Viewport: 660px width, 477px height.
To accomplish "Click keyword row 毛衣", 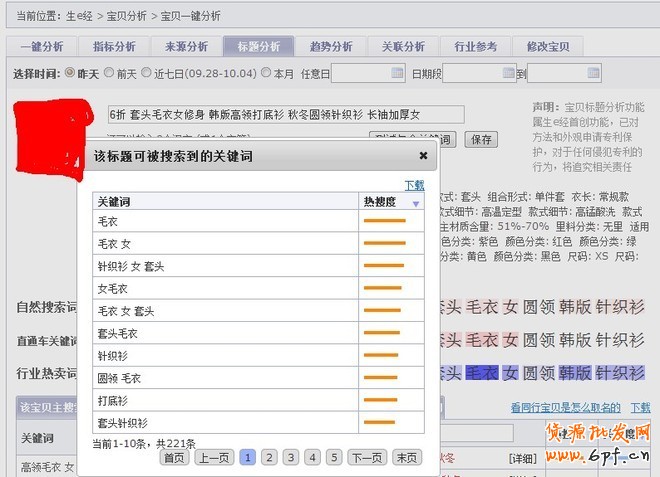I will coord(258,221).
